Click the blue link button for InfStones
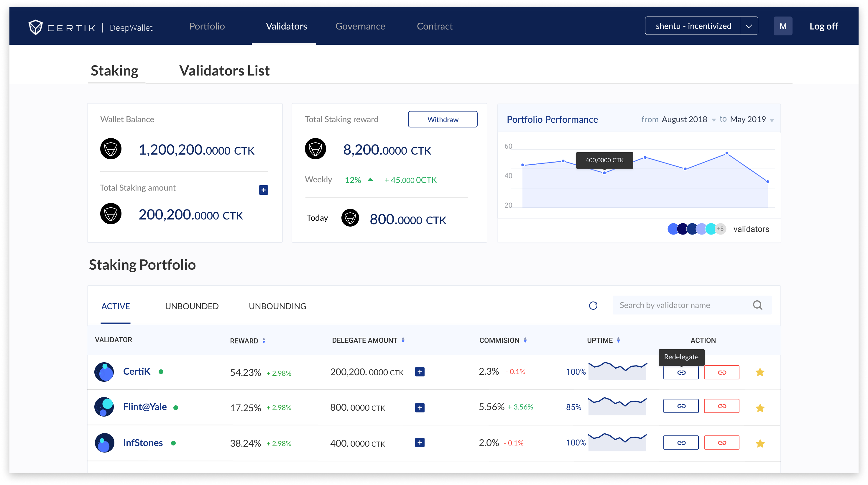 pos(681,443)
